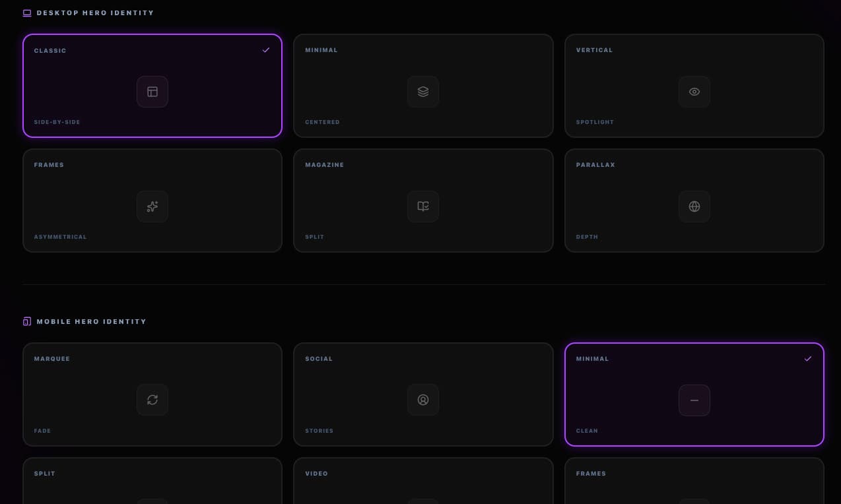Click the phone icon beside Mobile Hero Identity

27,321
